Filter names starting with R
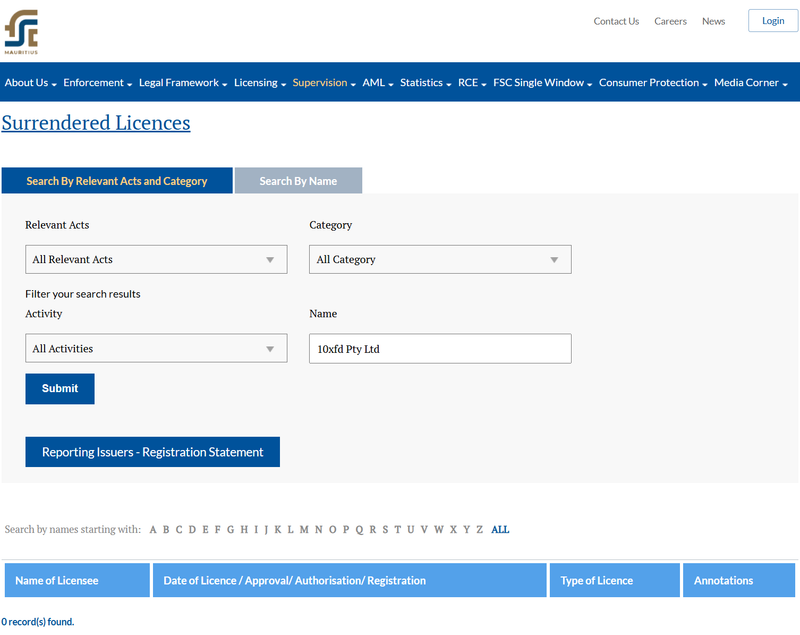 tap(372, 529)
